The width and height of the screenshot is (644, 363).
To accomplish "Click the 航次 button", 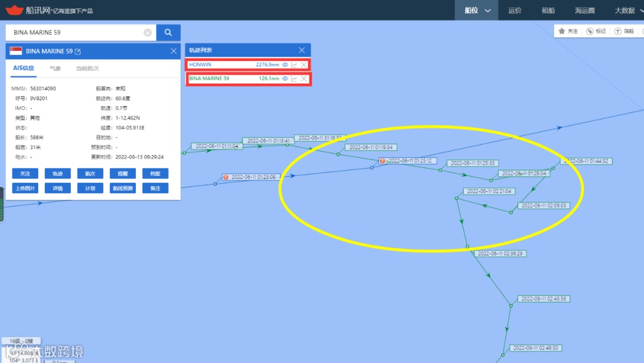I will click(90, 174).
